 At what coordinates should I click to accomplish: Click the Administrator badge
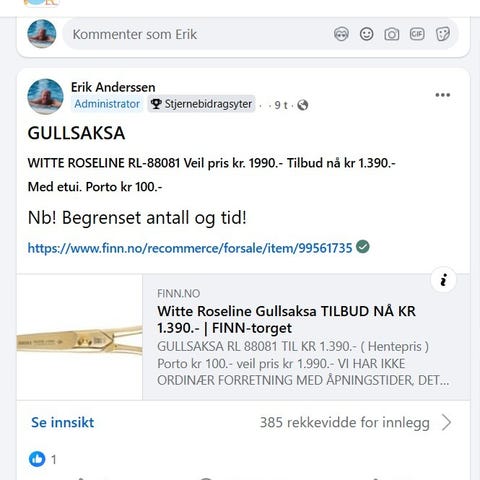coord(107,104)
